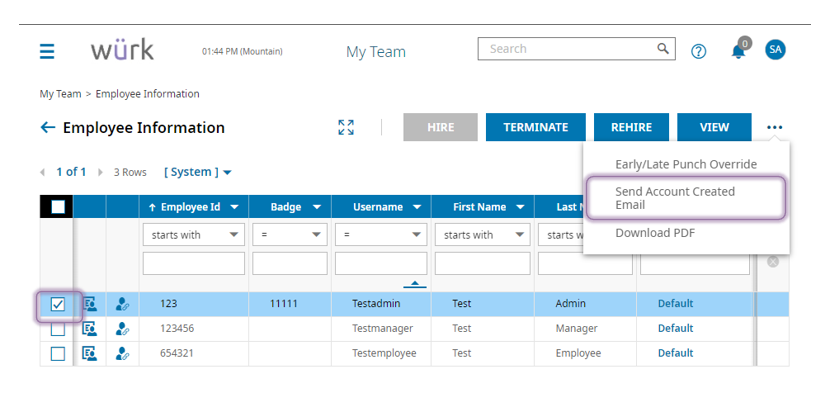Check the Testmanager row checkbox
Image resolution: width=827 pixels, height=418 pixels.
58,329
